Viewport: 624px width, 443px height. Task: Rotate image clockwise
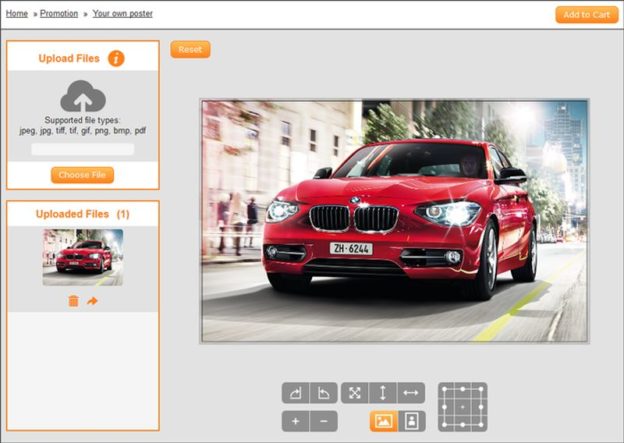click(295, 393)
